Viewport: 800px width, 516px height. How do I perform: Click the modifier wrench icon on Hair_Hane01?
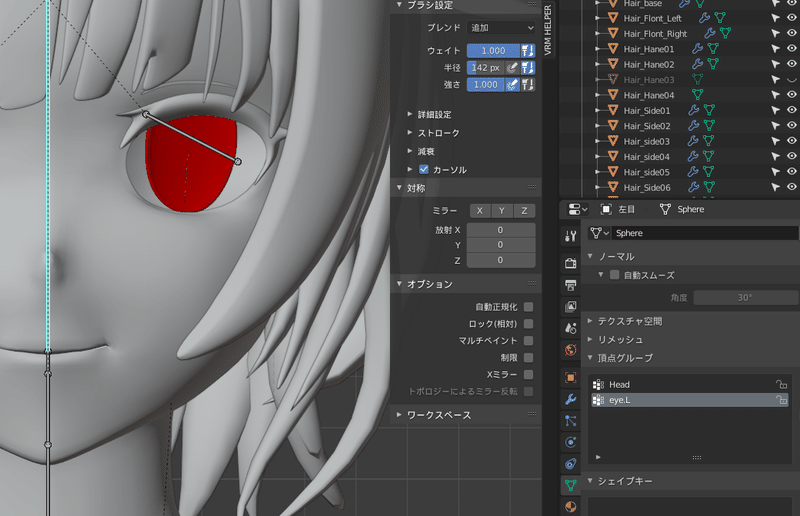[697, 49]
